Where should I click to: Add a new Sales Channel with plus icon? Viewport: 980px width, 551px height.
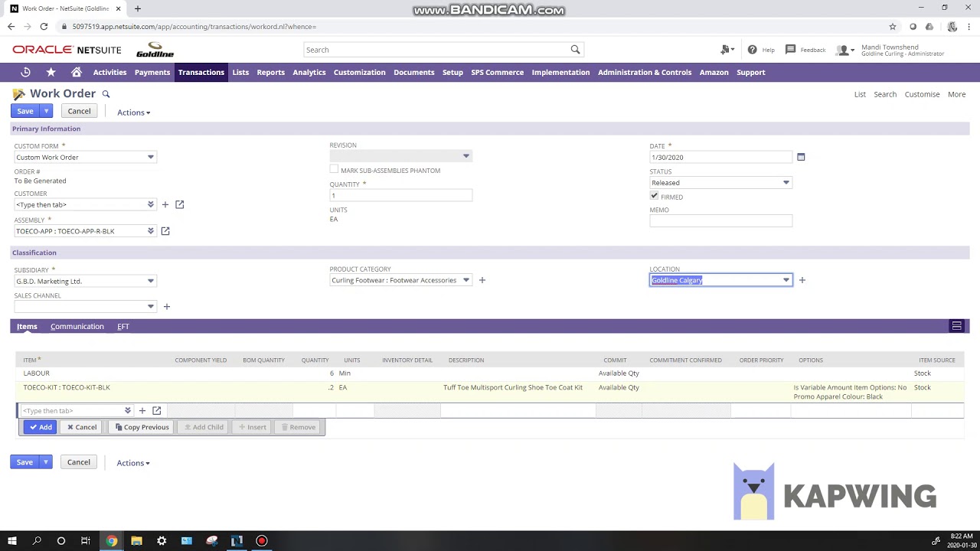point(166,306)
